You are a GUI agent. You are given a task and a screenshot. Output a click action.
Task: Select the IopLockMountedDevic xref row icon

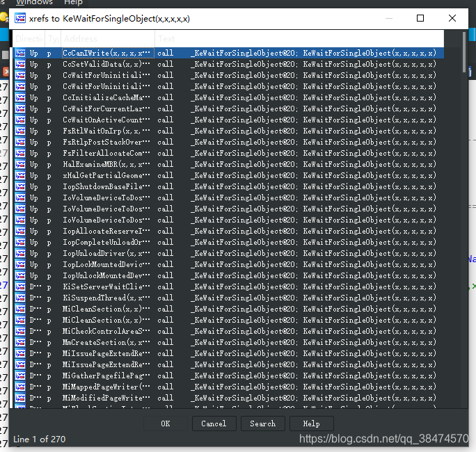(20, 264)
